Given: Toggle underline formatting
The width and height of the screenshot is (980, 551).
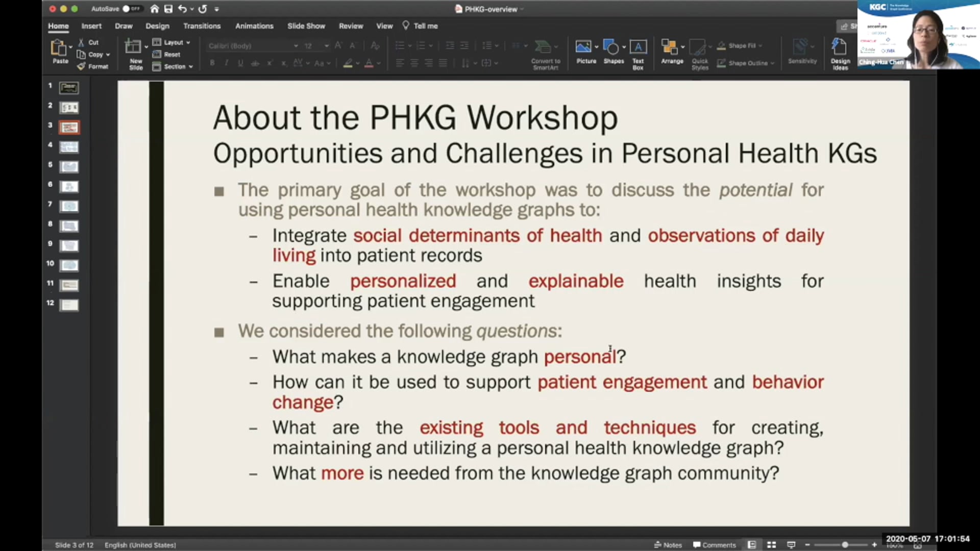Looking at the screenshot, I should [240, 63].
